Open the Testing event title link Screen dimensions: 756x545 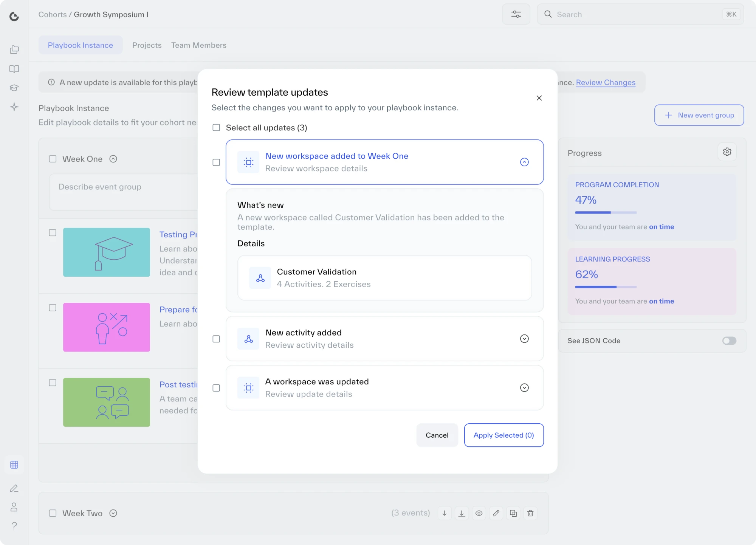pyautogui.click(x=178, y=234)
